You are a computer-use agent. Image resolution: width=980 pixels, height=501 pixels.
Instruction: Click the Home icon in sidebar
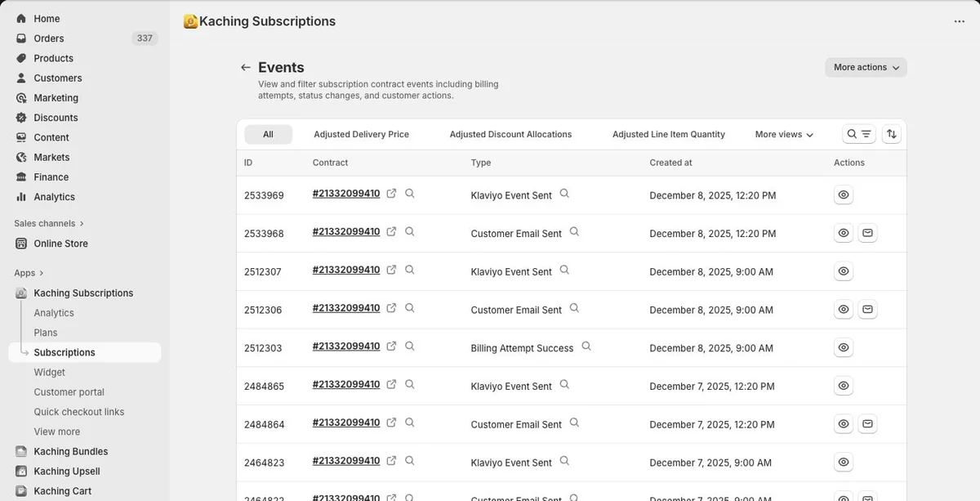pyautogui.click(x=21, y=19)
